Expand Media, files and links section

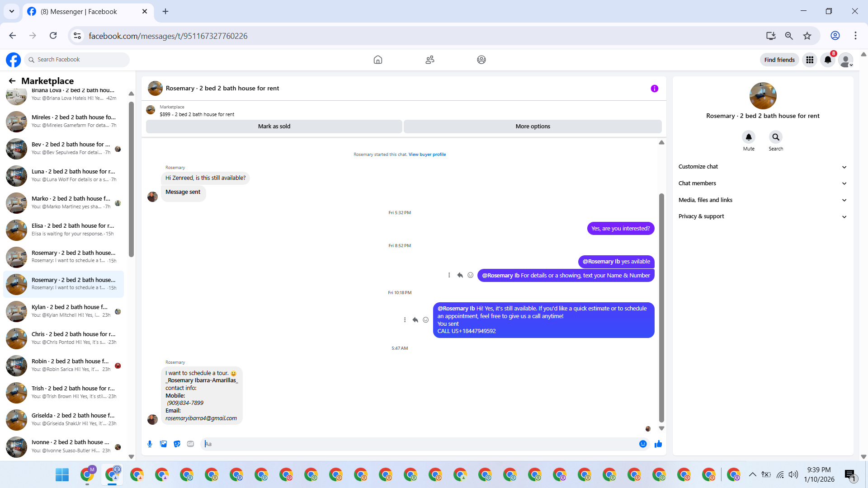pyautogui.click(x=762, y=200)
